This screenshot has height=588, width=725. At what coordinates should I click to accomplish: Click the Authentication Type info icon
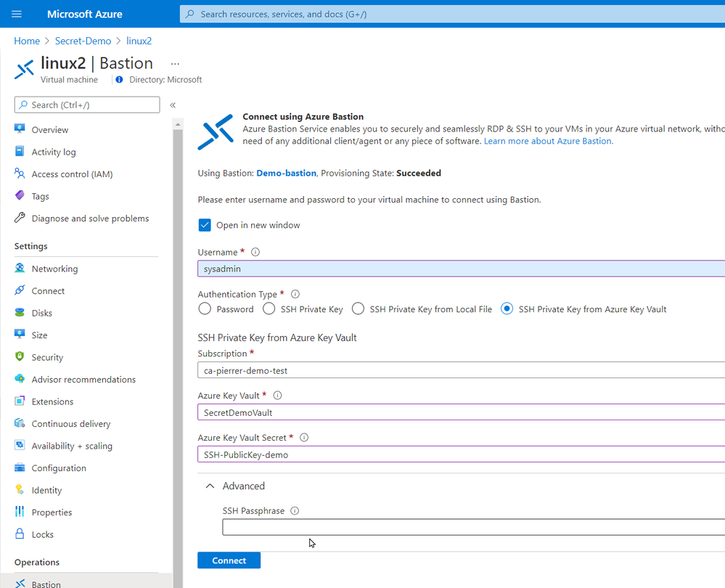tap(295, 294)
